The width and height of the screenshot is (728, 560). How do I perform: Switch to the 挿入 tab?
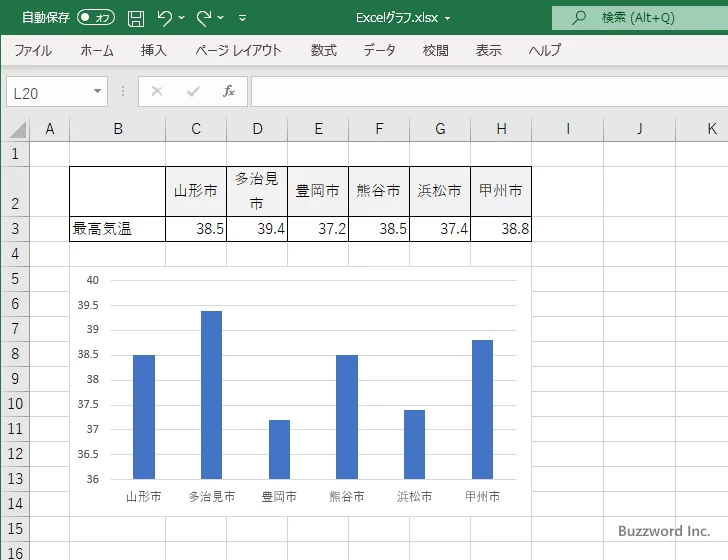click(x=154, y=50)
